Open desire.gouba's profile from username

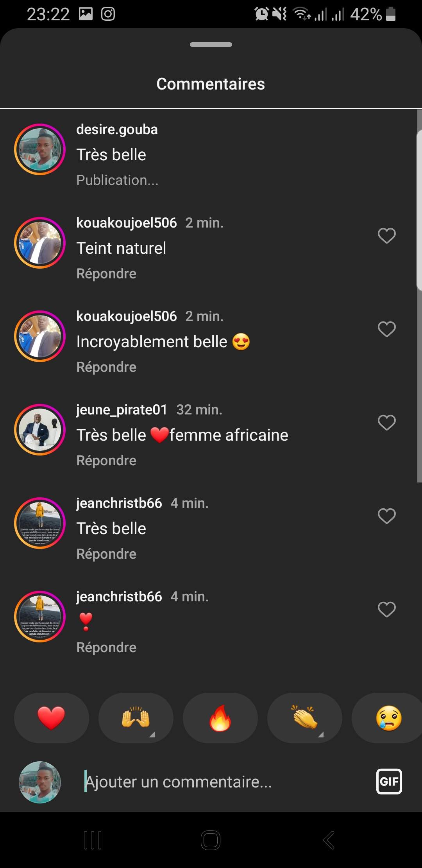click(x=117, y=129)
